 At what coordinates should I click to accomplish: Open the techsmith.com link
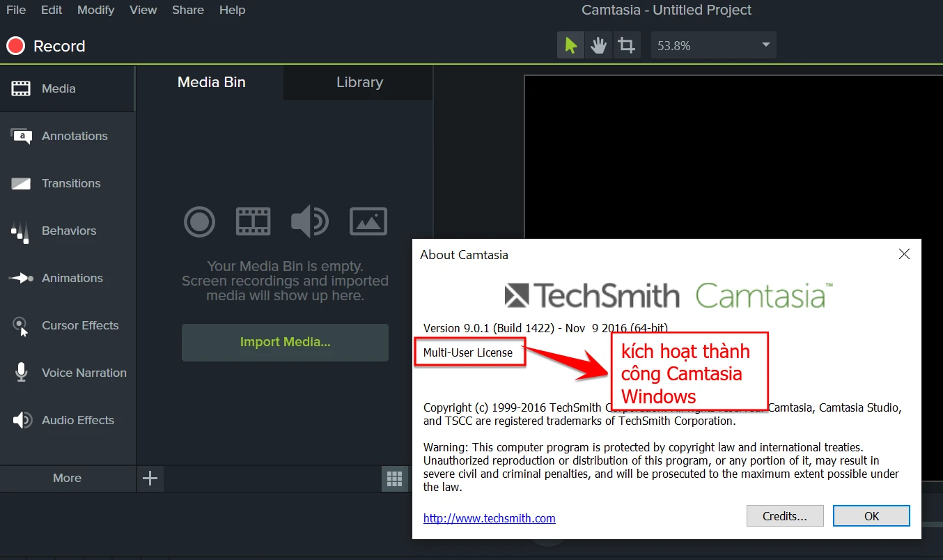click(x=489, y=518)
